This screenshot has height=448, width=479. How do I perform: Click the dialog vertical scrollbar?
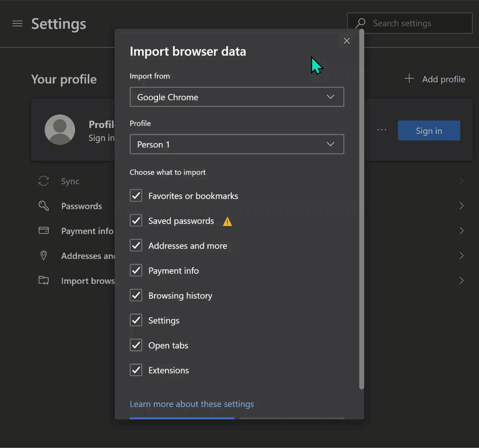coord(362,209)
